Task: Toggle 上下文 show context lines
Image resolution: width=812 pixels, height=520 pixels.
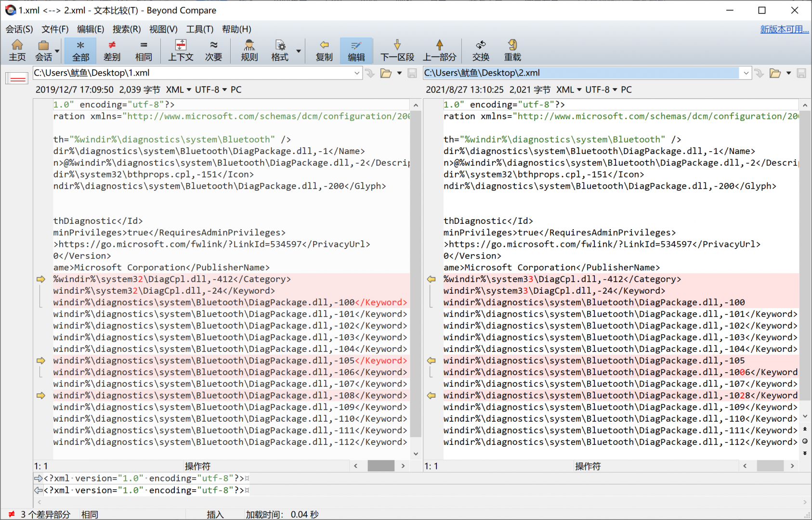Action: coord(181,51)
